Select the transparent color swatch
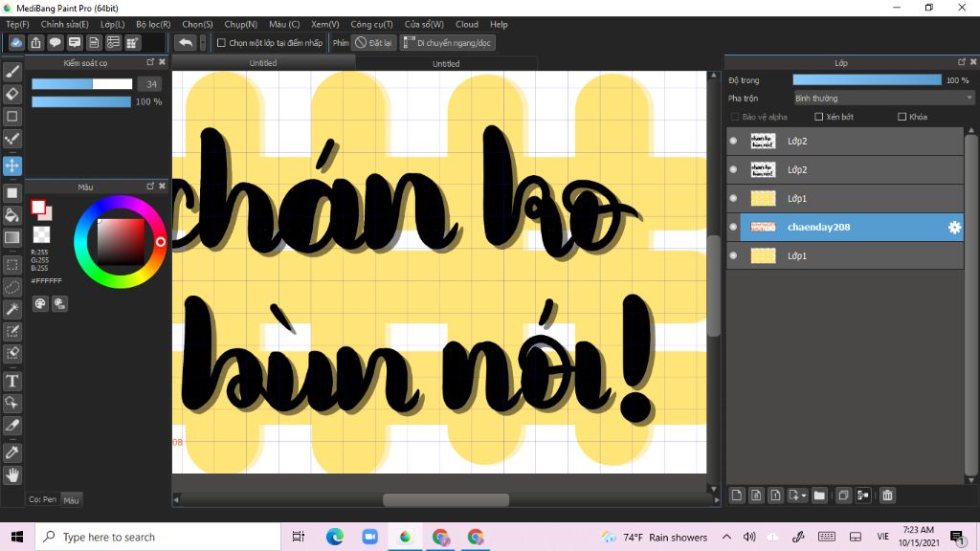 (x=41, y=235)
